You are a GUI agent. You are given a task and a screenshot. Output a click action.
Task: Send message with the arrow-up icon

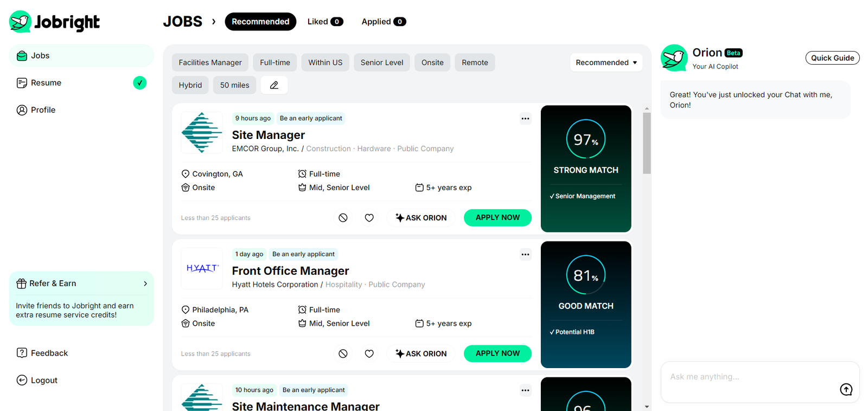(846, 389)
